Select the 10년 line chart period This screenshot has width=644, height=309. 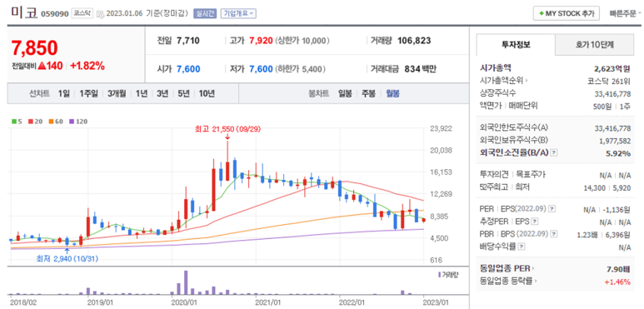point(207,93)
